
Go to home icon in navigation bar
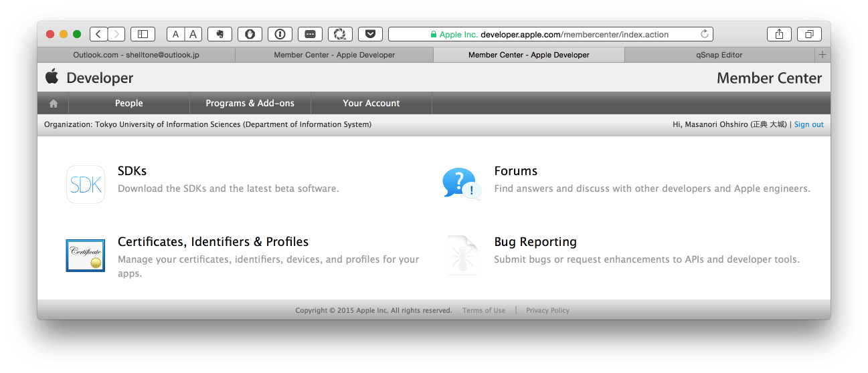click(54, 103)
